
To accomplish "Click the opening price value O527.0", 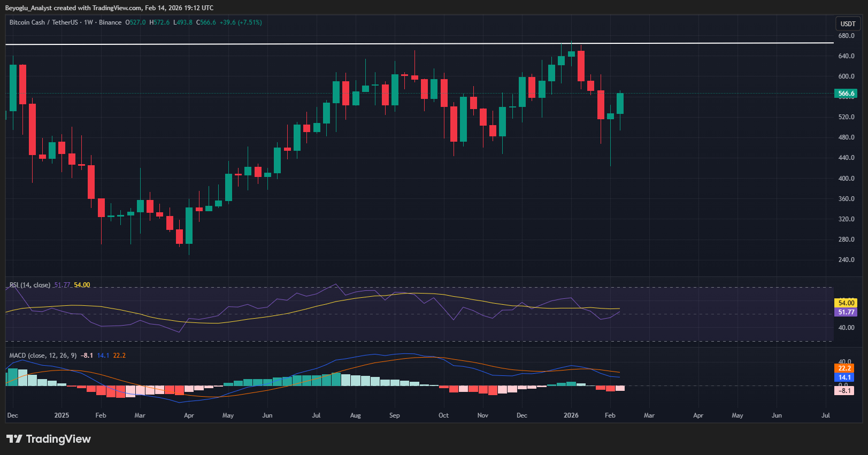I will (136, 22).
